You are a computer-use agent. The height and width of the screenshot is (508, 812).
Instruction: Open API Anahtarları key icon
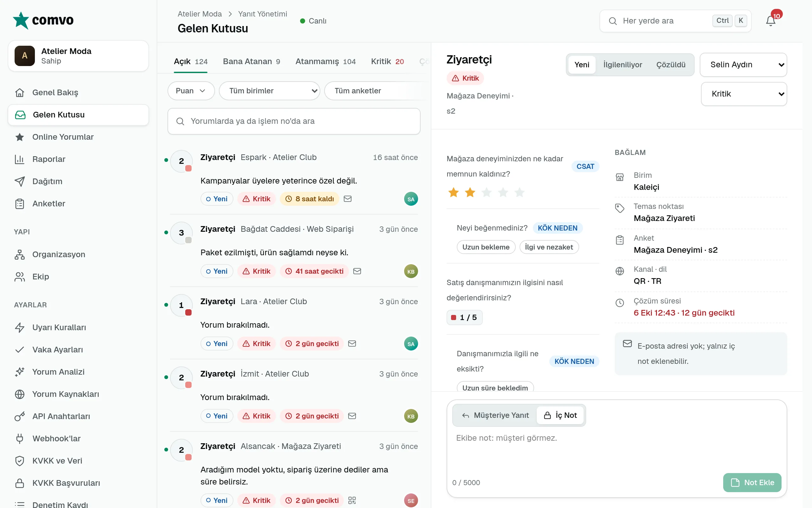[20, 416]
